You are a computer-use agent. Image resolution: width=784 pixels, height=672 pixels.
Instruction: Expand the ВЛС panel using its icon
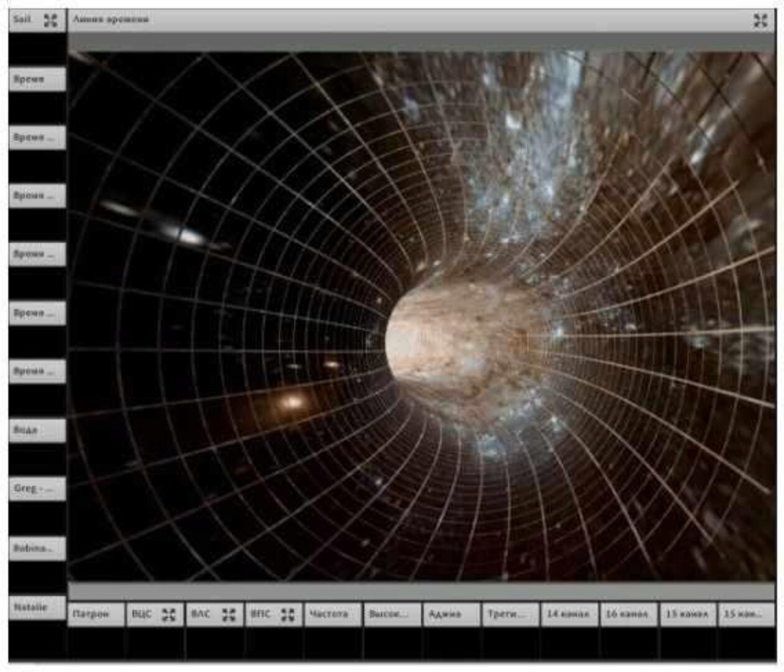point(229,615)
